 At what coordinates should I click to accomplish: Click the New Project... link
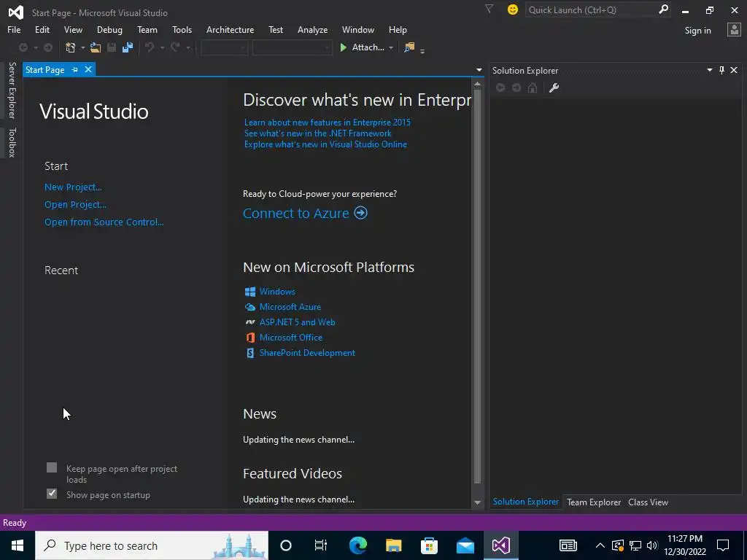coord(73,187)
